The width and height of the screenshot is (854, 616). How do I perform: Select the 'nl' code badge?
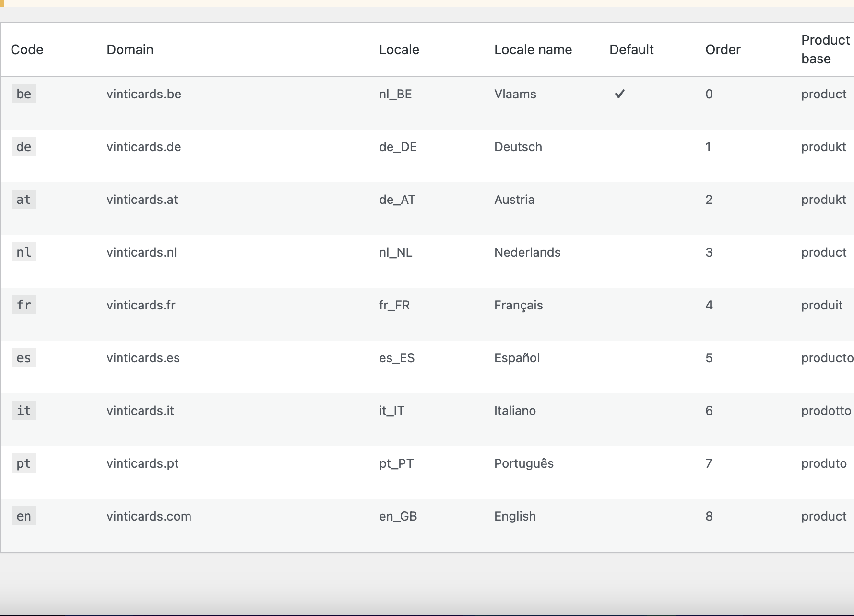tap(24, 252)
